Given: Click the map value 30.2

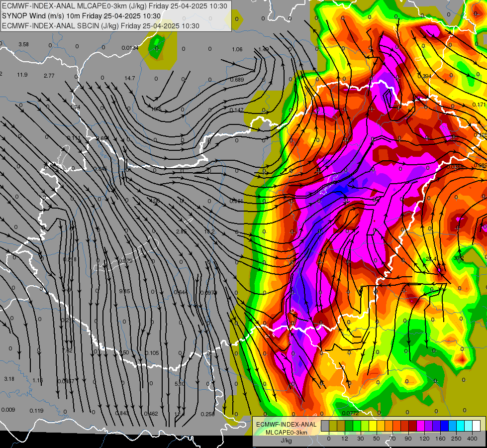Looking at the screenshot, I should coord(459,258).
